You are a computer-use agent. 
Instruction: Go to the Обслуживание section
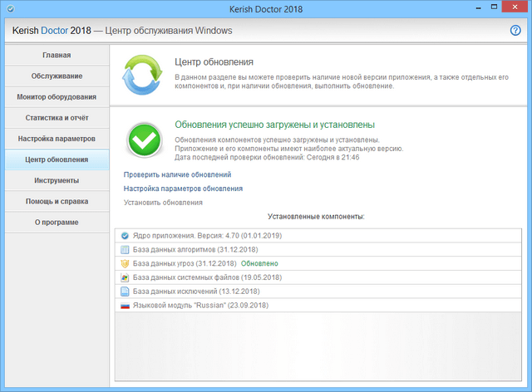click(57, 76)
